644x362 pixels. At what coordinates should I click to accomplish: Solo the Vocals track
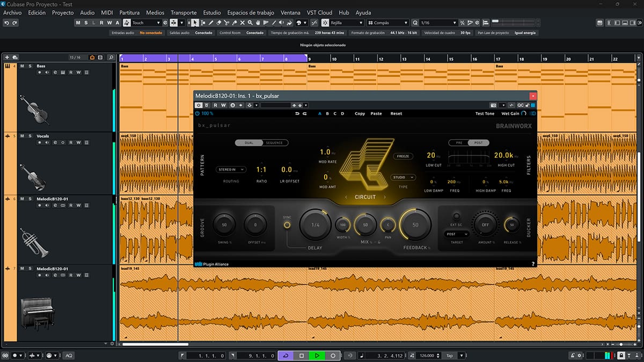[30, 136]
